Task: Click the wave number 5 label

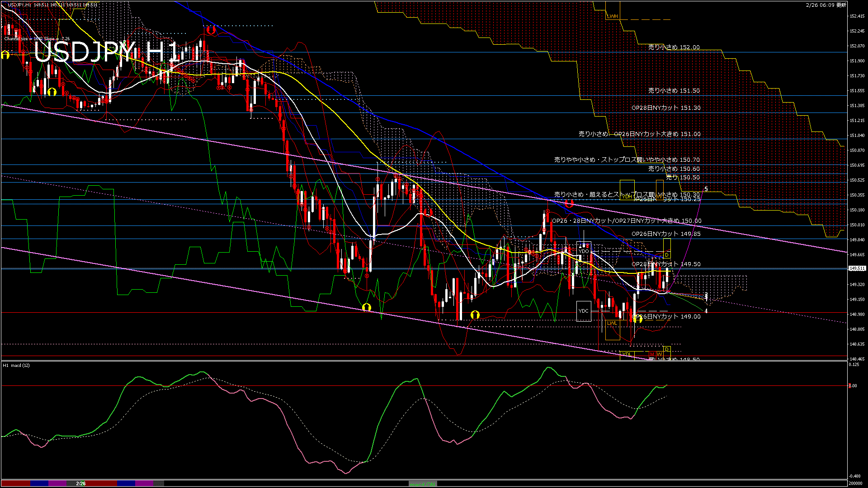Action: (x=706, y=189)
